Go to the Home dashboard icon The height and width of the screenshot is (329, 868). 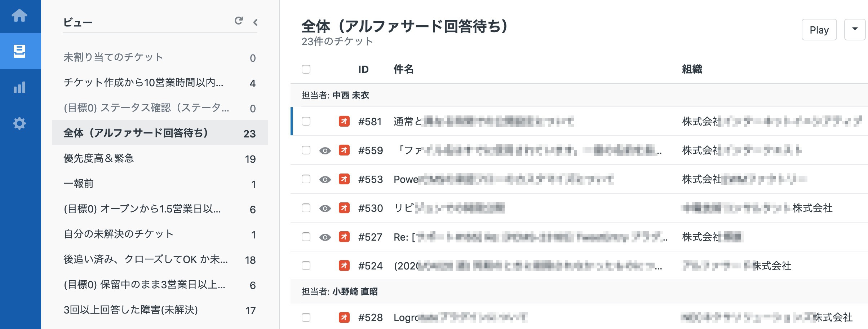[x=19, y=15]
